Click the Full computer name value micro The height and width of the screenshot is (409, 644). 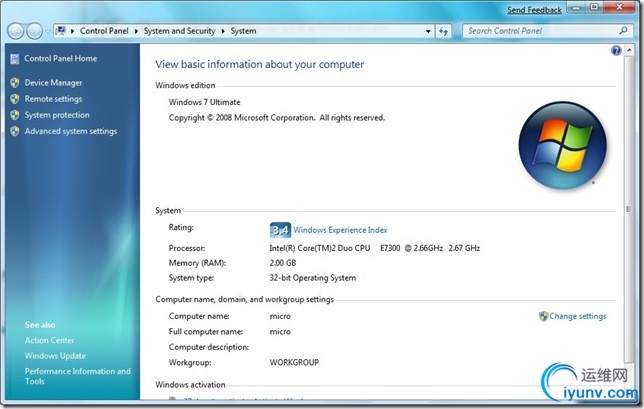[x=280, y=332]
